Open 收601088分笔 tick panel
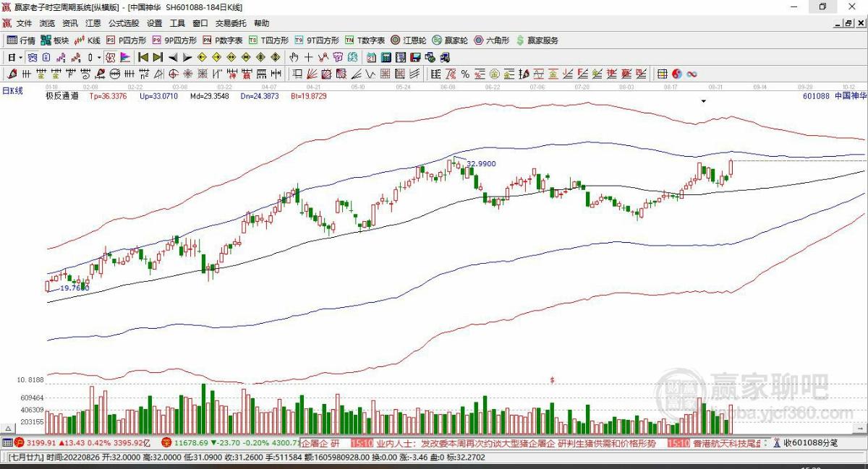Viewport: 868px width, 469px height. 807,443
